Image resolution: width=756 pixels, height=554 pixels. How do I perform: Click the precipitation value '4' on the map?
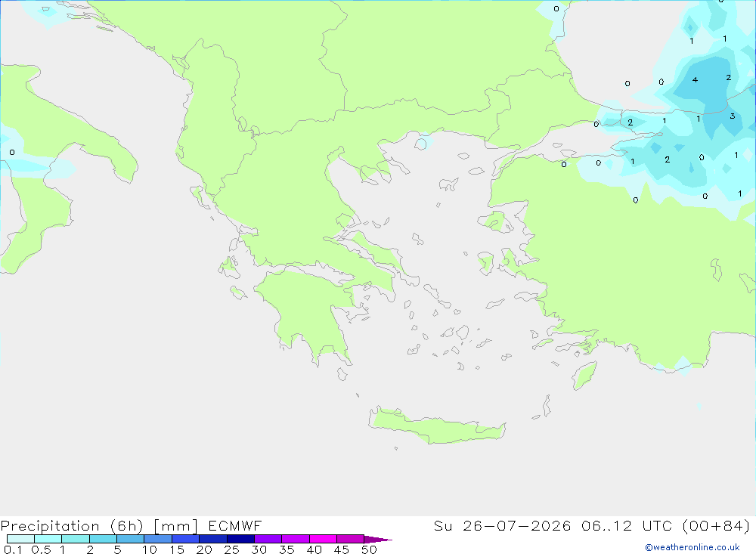click(x=695, y=79)
